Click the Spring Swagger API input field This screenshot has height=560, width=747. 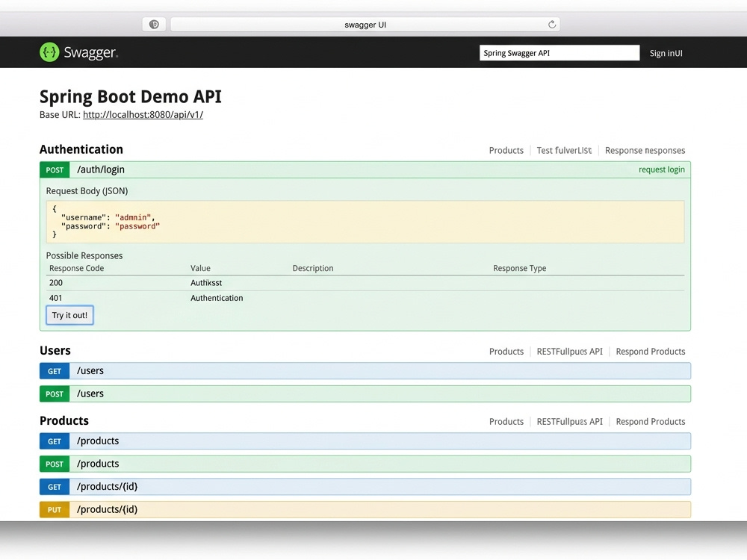pos(560,53)
